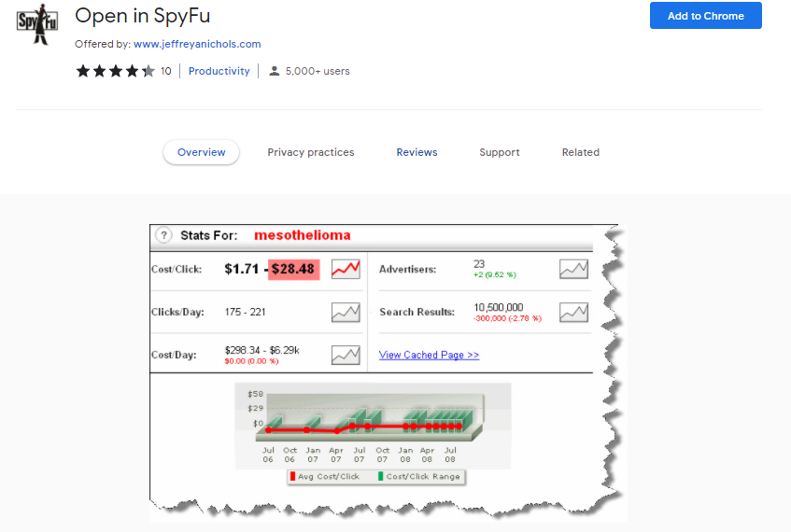The height and width of the screenshot is (532, 791).
Task: Switch to the Privacy practices tab
Action: click(310, 152)
